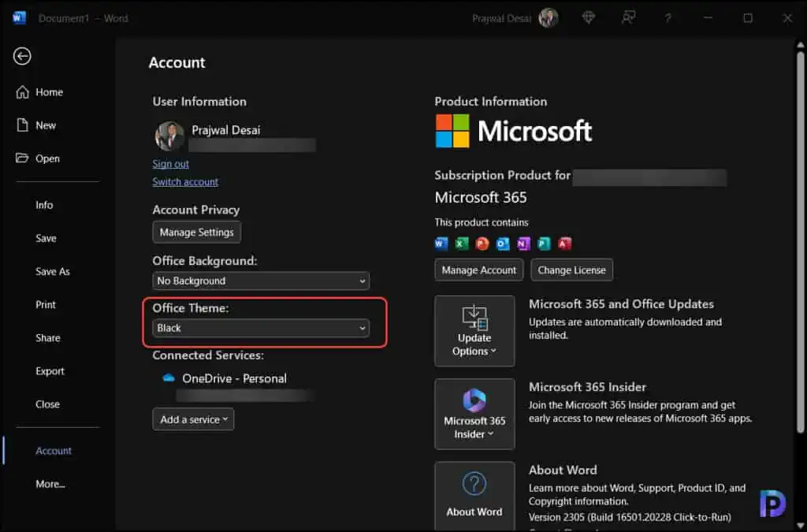Click Save in the sidebar
Viewport: 807px width, 532px height.
(x=46, y=238)
